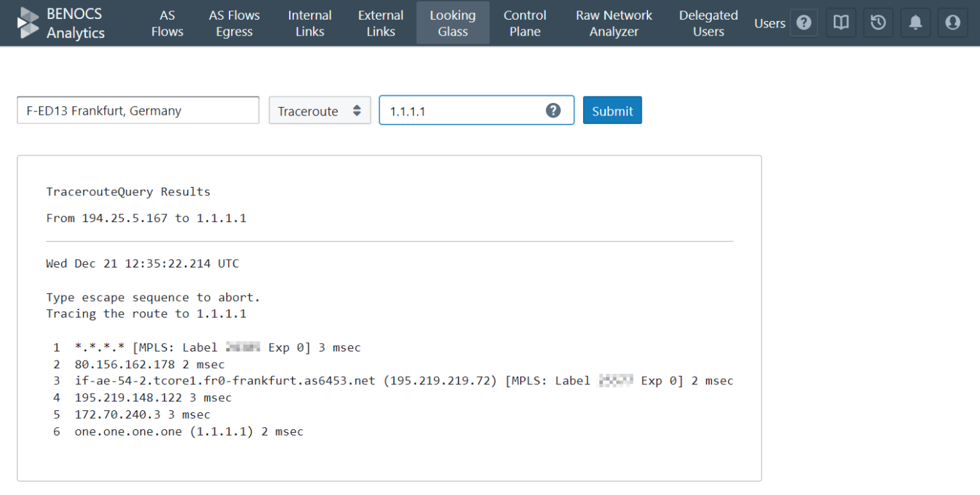Open the user account profile icon

[x=952, y=23]
